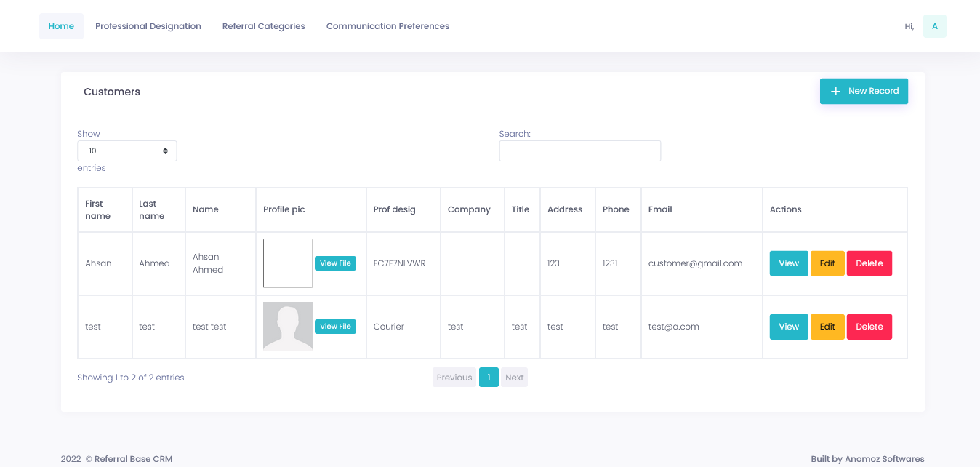980x467 pixels.
Task: Click the Previous pagination button
Action: click(x=454, y=377)
